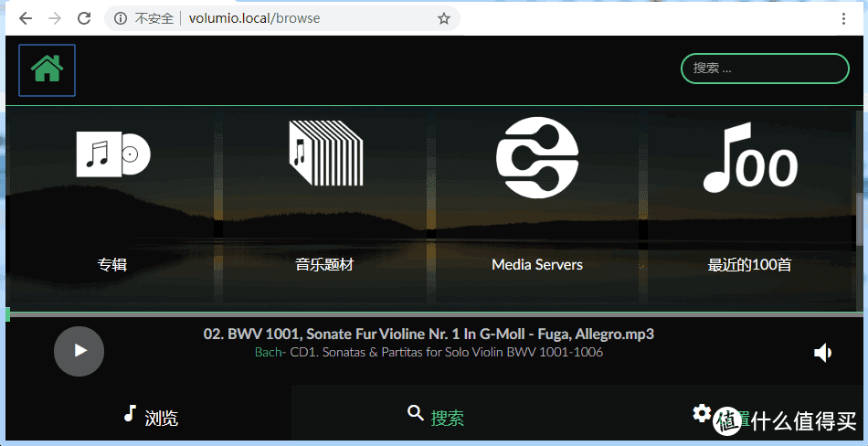Open Chrome three-dot menu
The width and height of the screenshot is (868, 446).
tap(843, 18)
